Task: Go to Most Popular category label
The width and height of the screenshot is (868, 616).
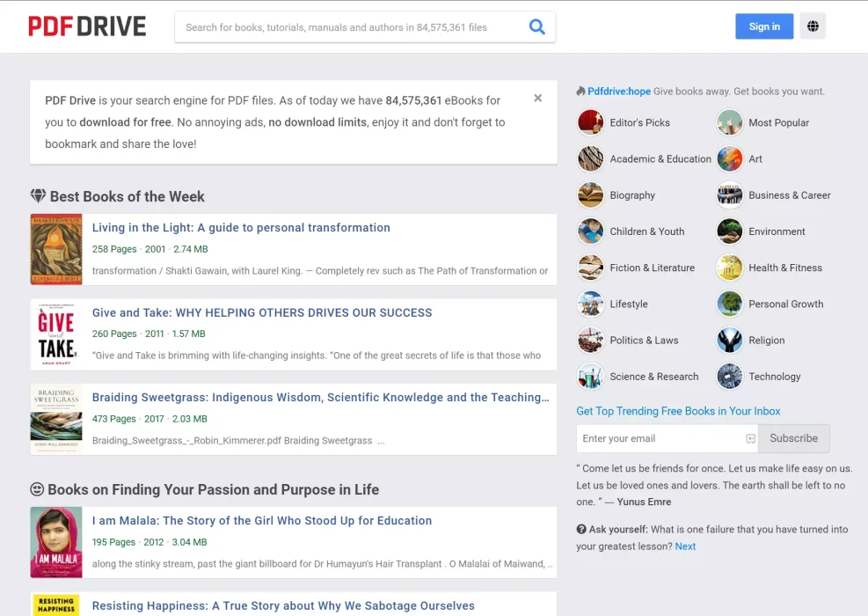Action: coord(779,122)
